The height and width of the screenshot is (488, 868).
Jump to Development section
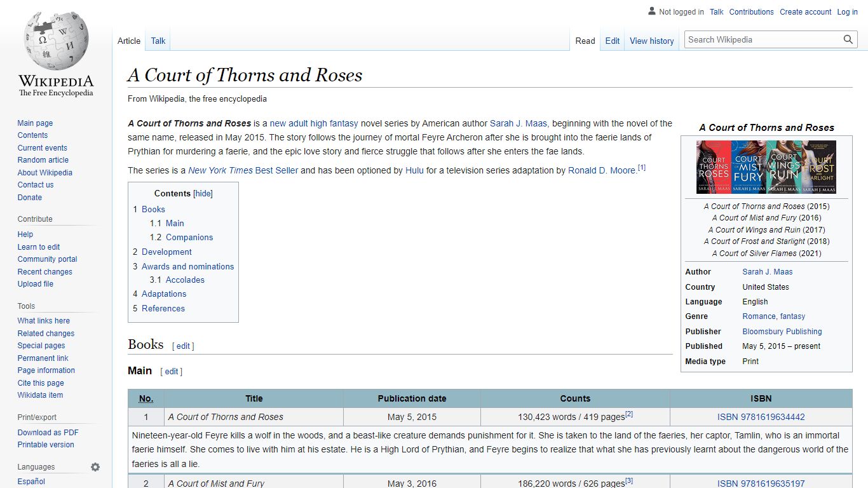point(166,252)
